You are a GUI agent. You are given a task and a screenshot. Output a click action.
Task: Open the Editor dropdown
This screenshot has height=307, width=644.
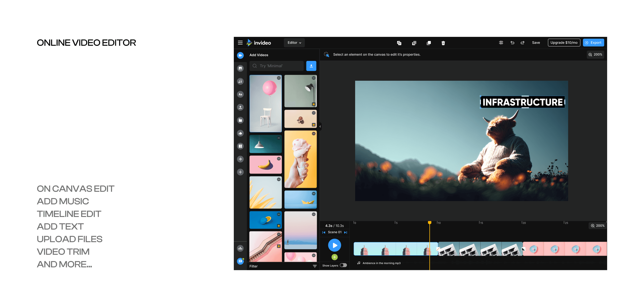click(294, 43)
